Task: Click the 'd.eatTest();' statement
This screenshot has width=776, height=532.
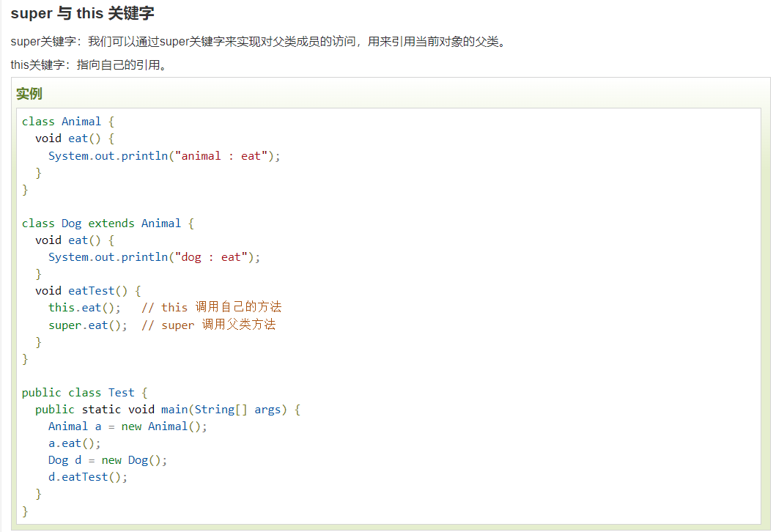Action: click(x=88, y=477)
